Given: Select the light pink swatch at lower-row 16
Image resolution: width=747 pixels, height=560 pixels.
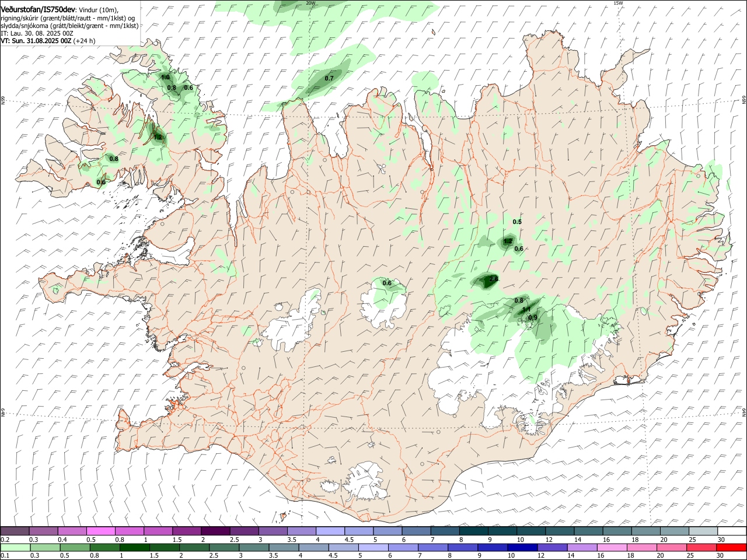Looking at the screenshot, I should [612, 547].
